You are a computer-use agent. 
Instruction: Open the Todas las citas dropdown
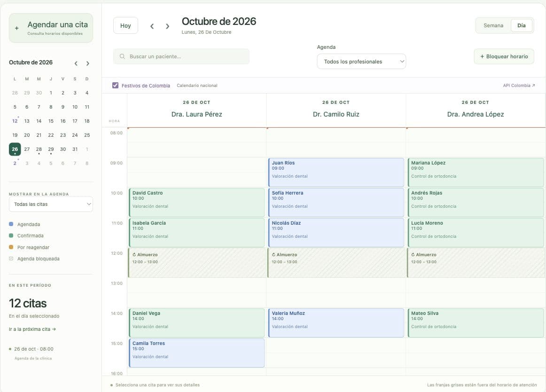click(x=51, y=204)
